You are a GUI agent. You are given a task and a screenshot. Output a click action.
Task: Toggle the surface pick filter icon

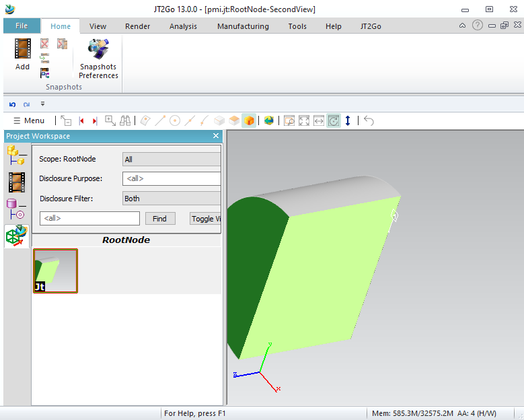(x=145, y=120)
